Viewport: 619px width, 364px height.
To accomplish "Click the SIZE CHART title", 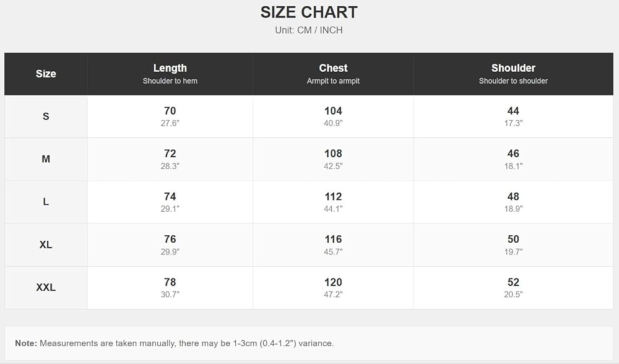I will pyautogui.click(x=309, y=12).
